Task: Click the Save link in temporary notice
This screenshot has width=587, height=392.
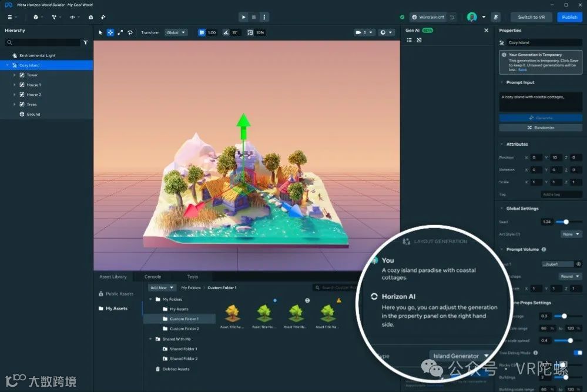Action: [522, 69]
